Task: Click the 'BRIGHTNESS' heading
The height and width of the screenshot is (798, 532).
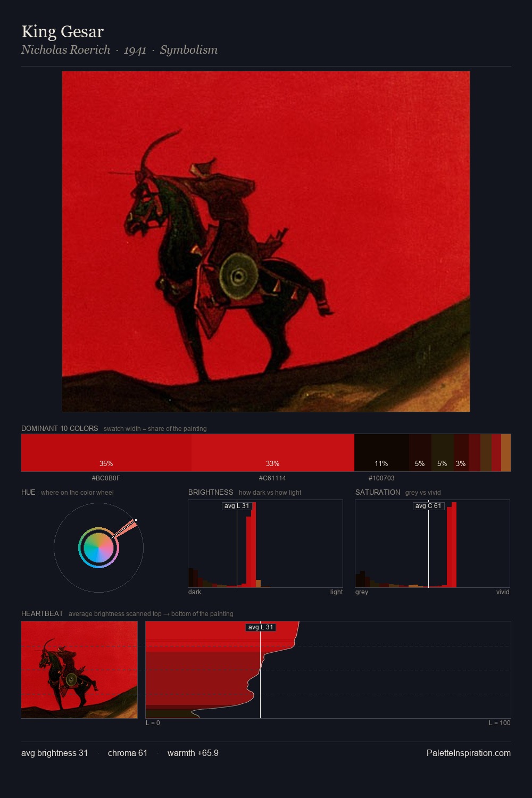Action: click(x=211, y=492)
